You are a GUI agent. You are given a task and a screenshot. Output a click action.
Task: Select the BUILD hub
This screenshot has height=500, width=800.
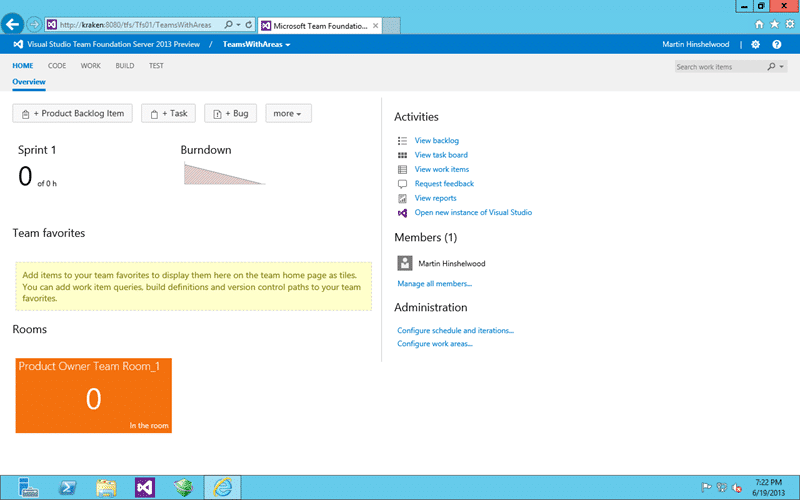(124, 66)
